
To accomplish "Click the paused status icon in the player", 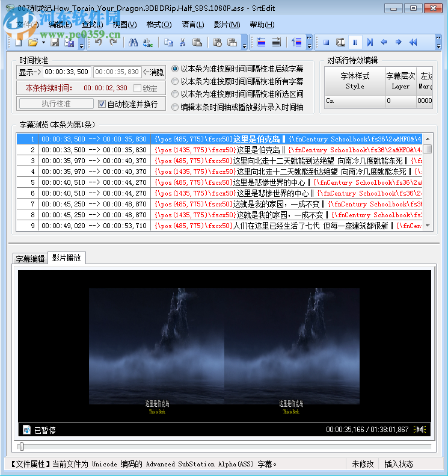I will (x=26, y=430).
